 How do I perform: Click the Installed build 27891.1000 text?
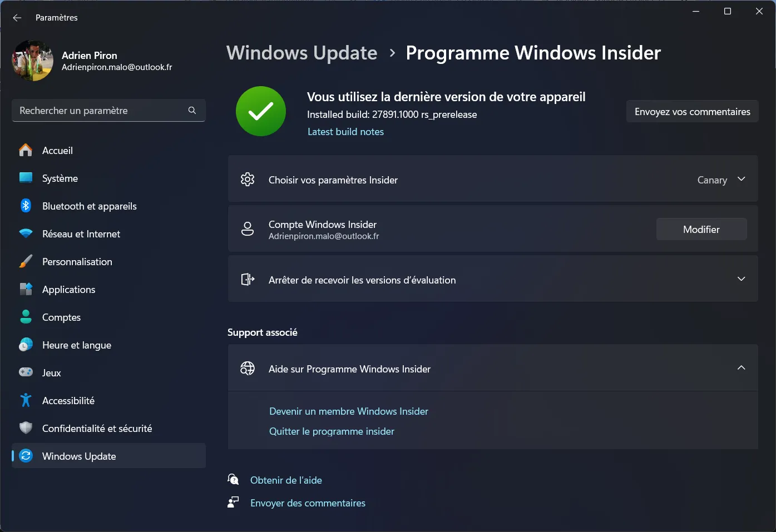[x=392, y=115]
